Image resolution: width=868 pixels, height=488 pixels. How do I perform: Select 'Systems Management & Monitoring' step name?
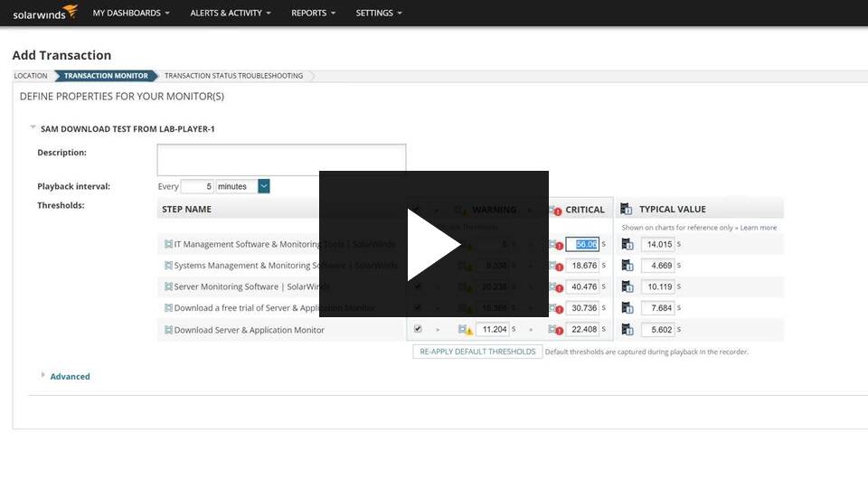coord(286,266)
